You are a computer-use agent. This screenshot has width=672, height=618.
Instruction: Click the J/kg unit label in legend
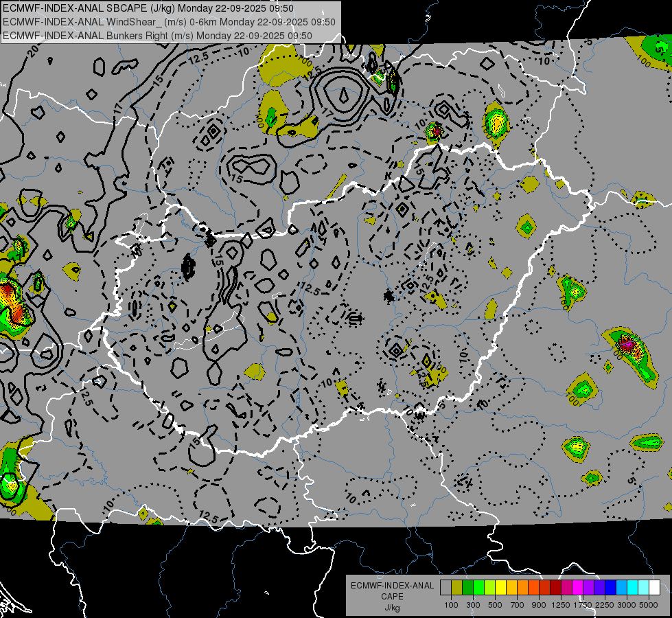392,607
